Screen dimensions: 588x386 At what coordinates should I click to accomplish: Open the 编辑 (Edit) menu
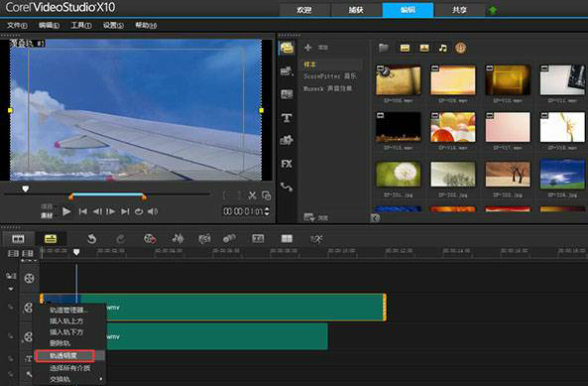[50, 26]
